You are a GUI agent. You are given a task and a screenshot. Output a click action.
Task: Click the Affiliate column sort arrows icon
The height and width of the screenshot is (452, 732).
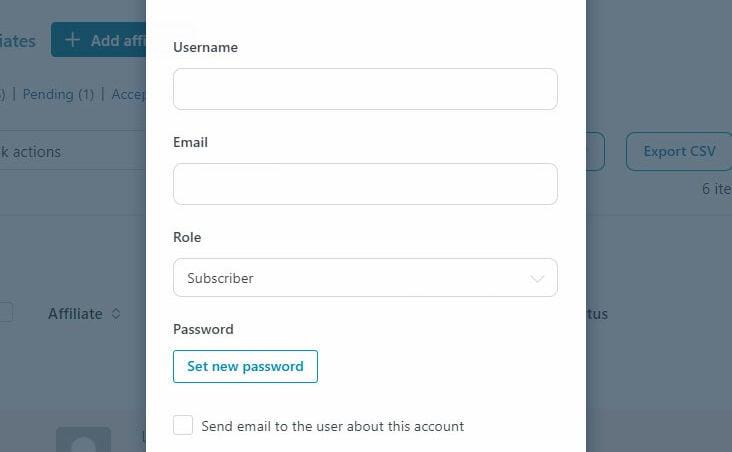tap(116, 314)
